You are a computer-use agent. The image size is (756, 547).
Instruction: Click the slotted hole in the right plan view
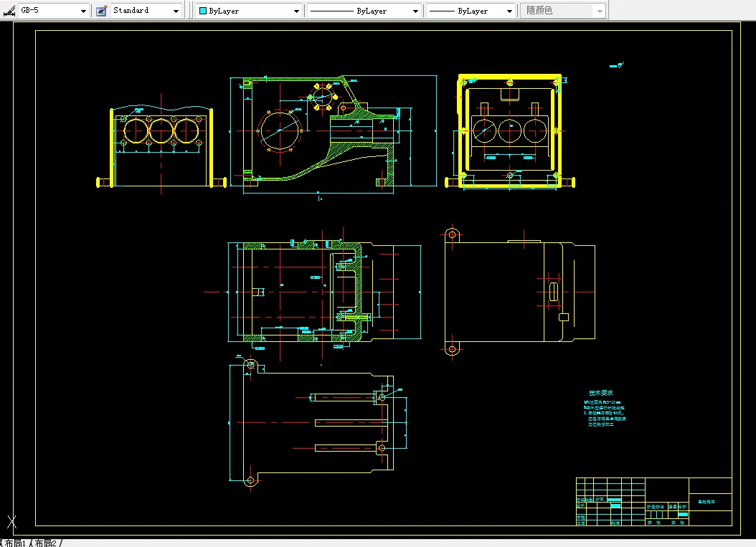554,292
